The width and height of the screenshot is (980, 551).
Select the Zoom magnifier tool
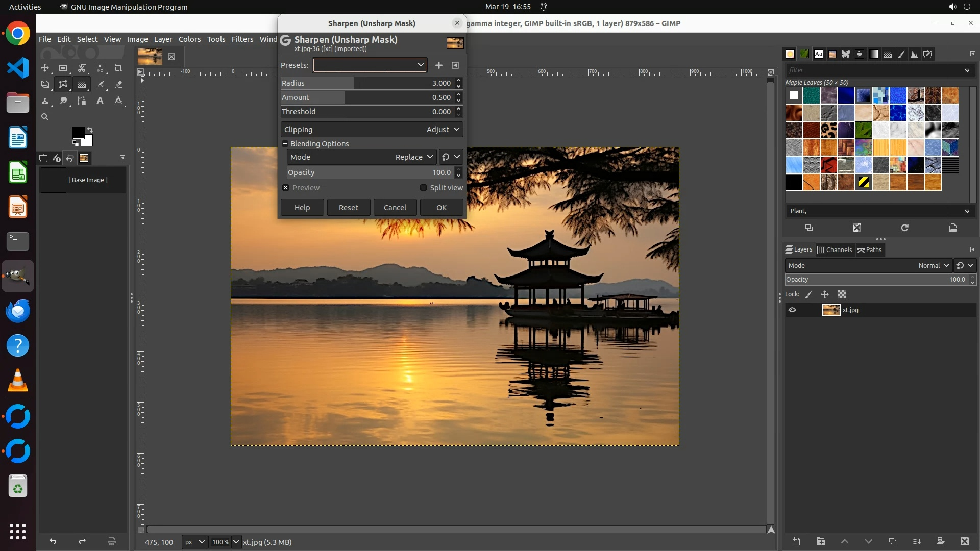45,117
